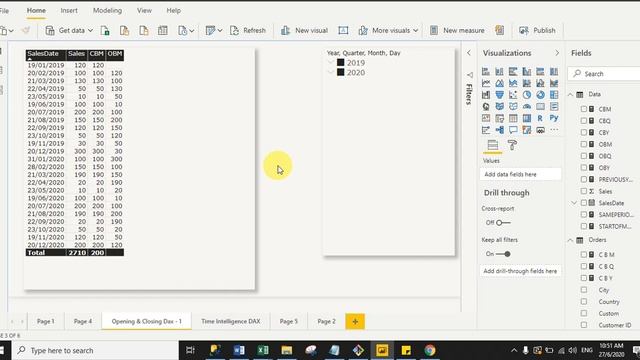The height and width of the screenshot is (360, 640).
Task: Choose the Area chart visualization
Action: pos(500,83)
